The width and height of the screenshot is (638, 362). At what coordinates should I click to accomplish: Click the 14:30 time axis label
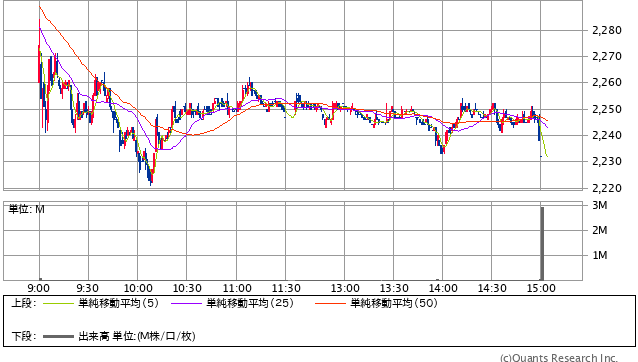click(x=492, y=288)
